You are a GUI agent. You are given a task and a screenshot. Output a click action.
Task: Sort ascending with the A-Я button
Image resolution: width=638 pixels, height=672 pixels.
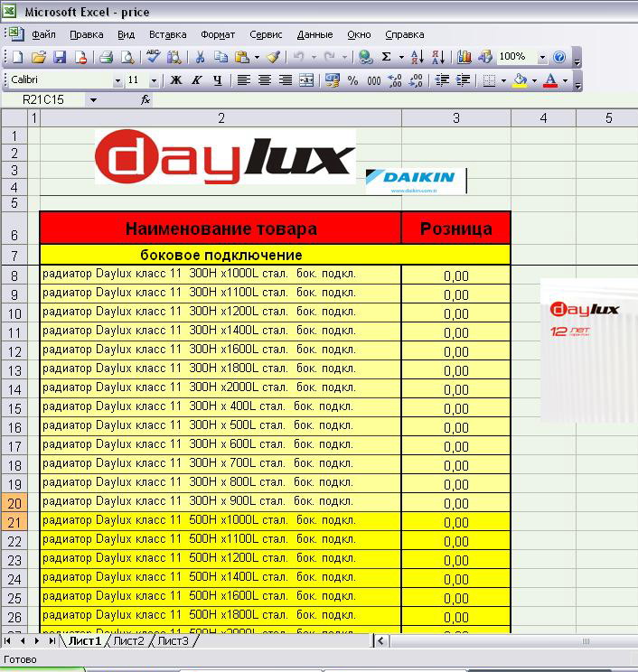tap(417, 57)
